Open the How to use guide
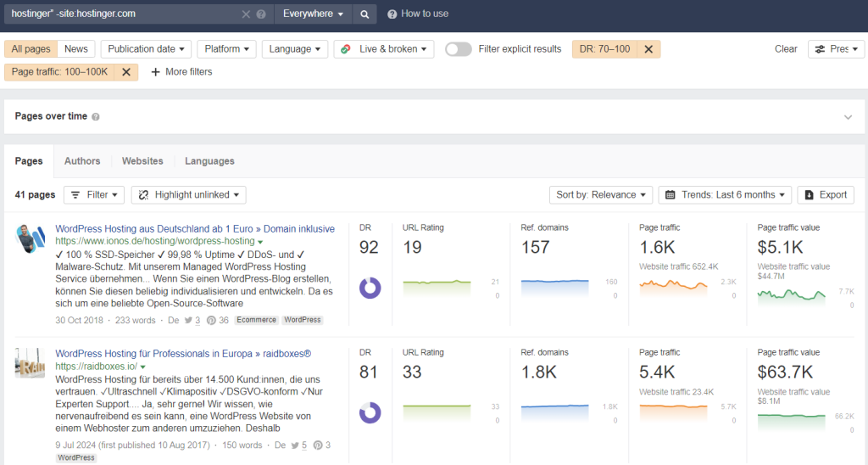The height and width of the screenshot is (465, 868). [418, 14]
